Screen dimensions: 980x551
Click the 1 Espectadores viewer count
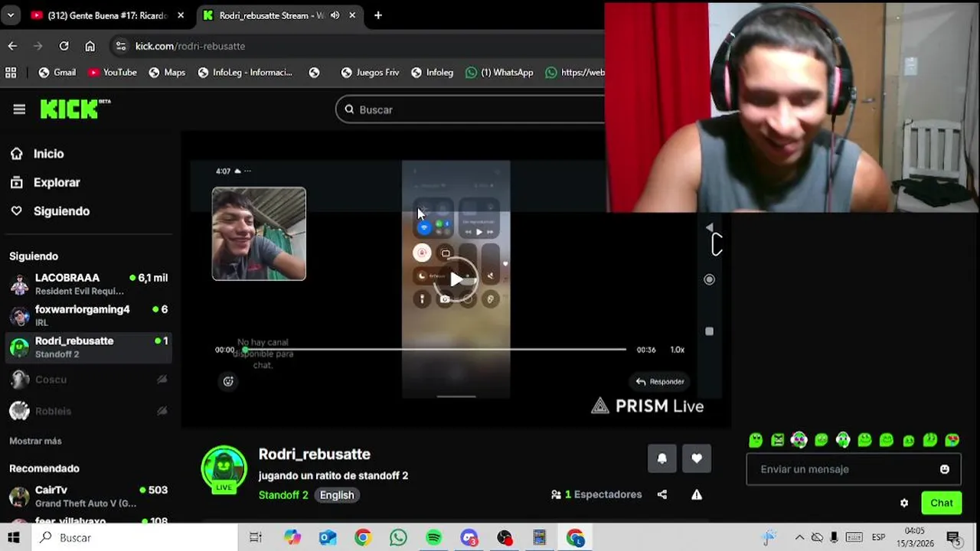click(596, 494)
